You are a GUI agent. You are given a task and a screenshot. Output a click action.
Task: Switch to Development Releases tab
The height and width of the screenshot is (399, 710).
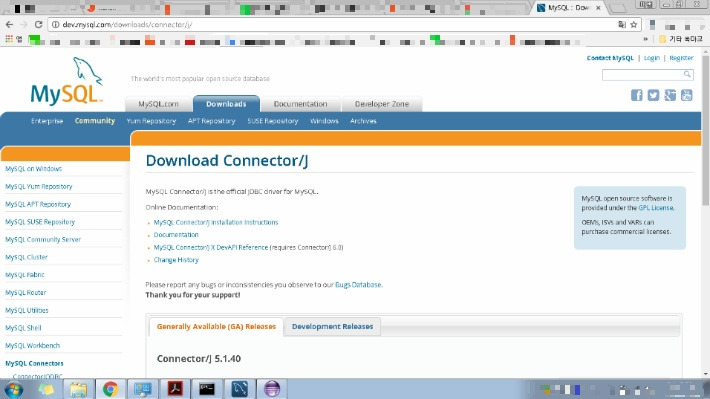click(x=332, y=327)
